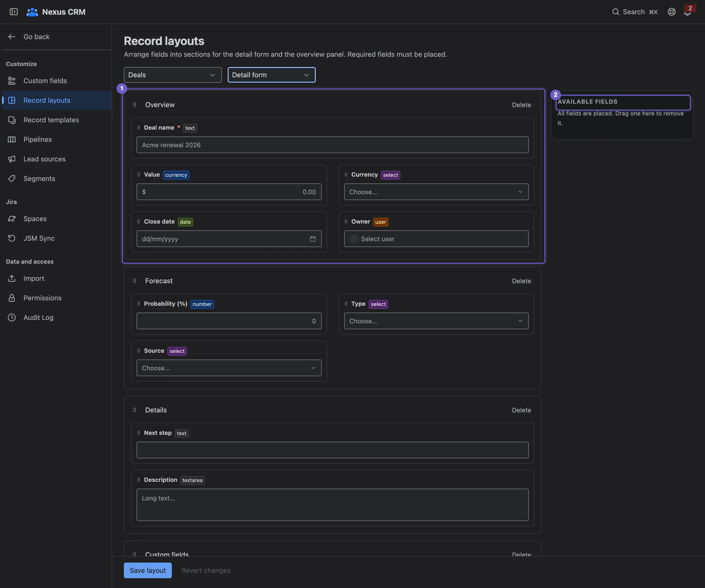Screen dimensions: 705x588
Task: Grab the Owner field drag handle
Action: coord(346,221)
